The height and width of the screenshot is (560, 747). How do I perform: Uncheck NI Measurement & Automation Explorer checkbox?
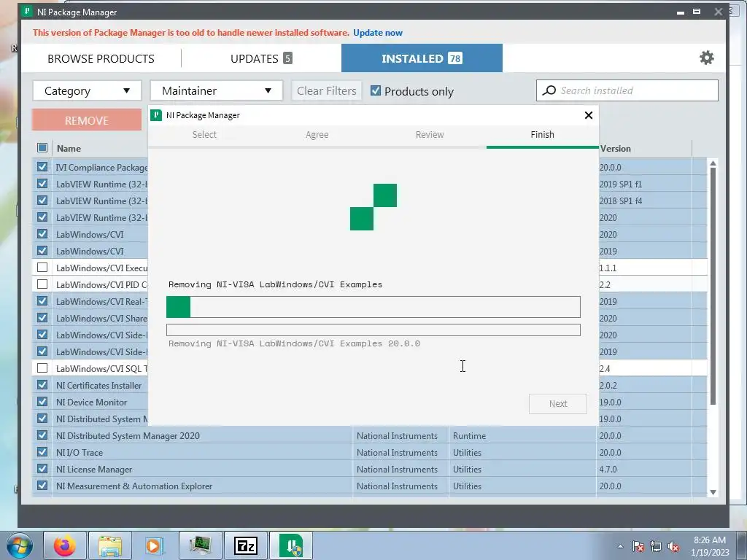point(42,485)
